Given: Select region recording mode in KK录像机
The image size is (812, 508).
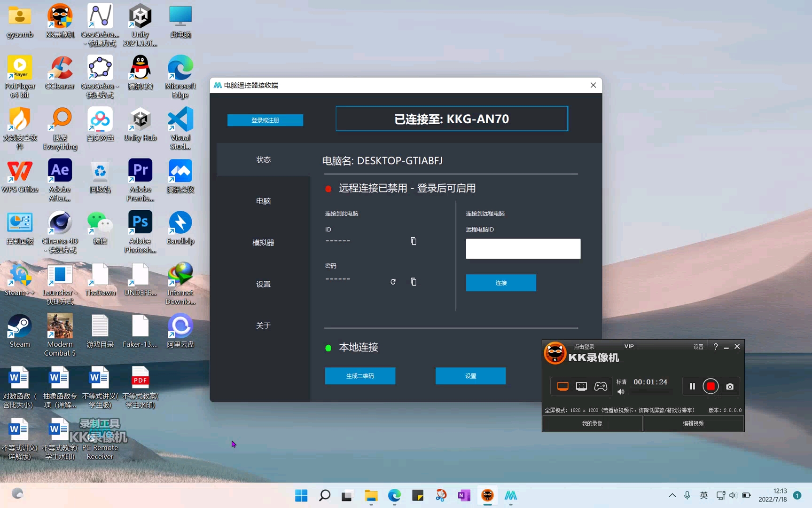Looking at the screenshot, I should (x=582, y=387).
